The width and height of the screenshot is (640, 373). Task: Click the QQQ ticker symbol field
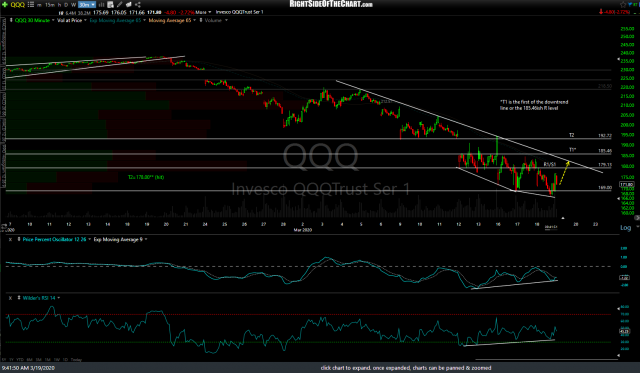pos(18,4)
